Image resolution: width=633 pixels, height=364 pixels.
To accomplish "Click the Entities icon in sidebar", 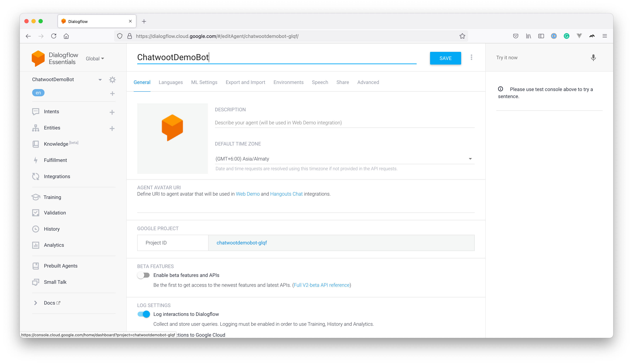I will [x=36, y=128].
